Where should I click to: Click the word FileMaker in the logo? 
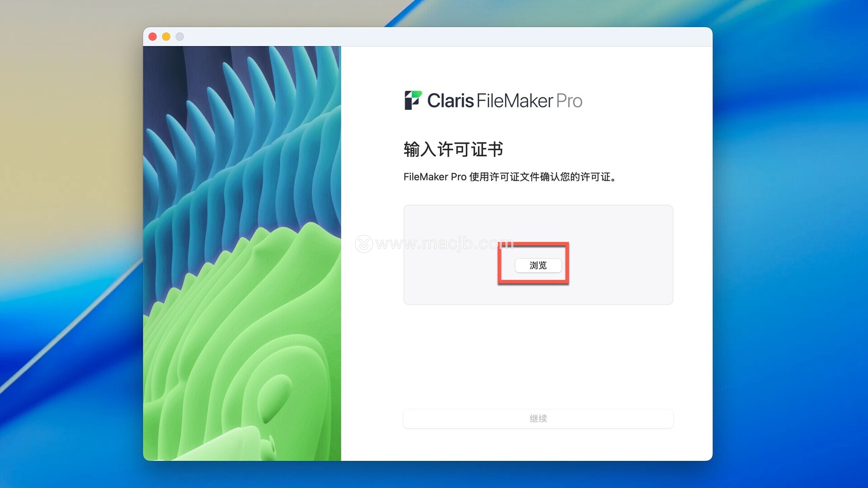(515, 100)
